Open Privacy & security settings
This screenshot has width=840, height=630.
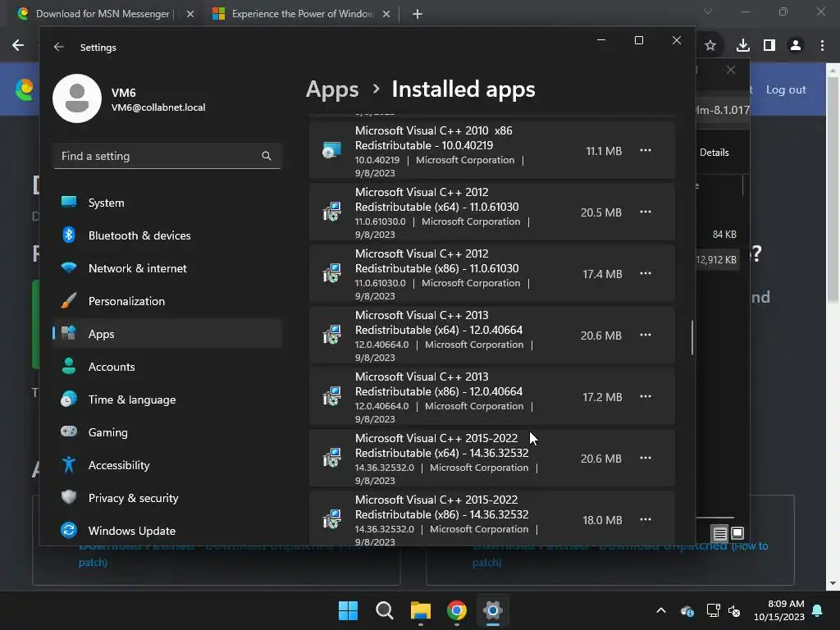point(167,498)
